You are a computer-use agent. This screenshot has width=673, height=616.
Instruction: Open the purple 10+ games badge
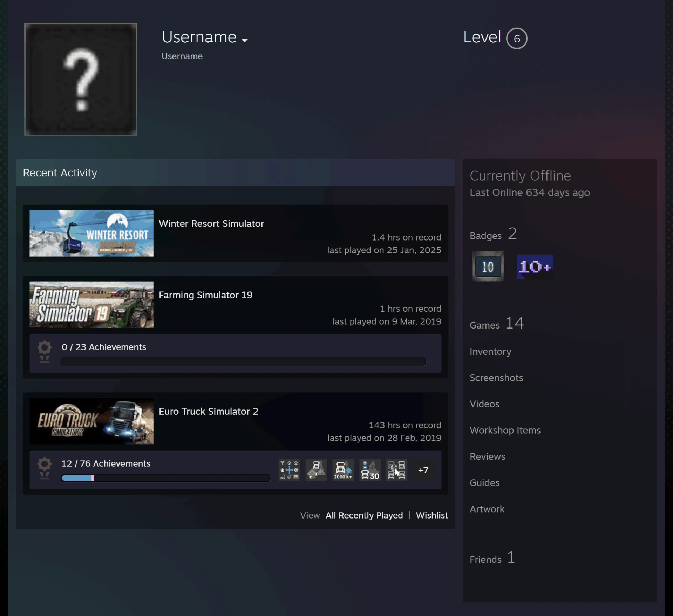pos(535,267)
